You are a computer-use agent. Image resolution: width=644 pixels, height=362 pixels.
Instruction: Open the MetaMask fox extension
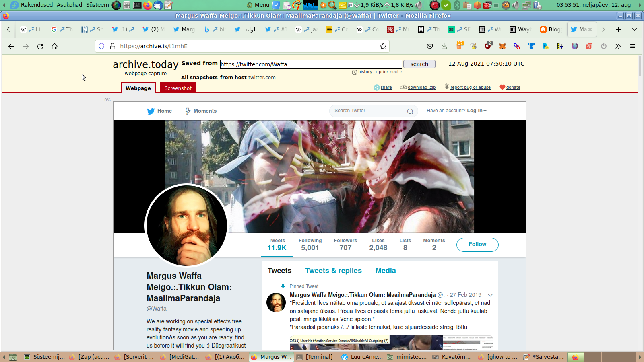point(502,46)
